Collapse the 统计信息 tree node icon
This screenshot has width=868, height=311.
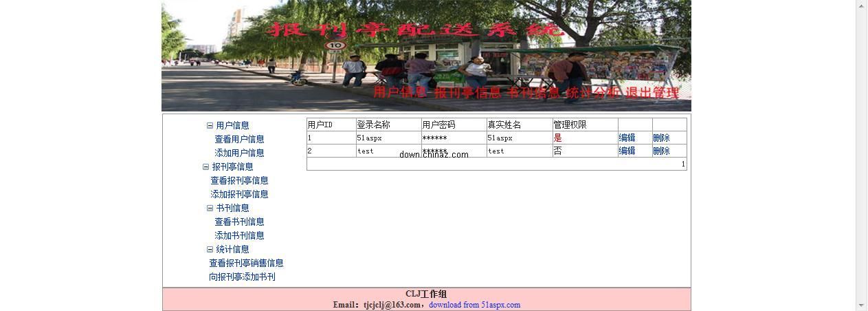(210, 249)
